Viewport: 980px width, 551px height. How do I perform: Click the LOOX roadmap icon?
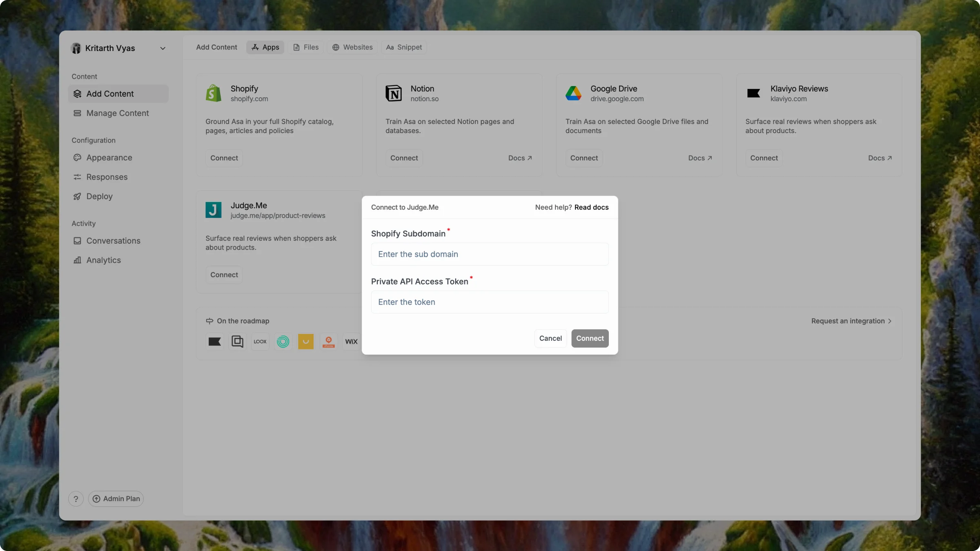tap(260, 342)
